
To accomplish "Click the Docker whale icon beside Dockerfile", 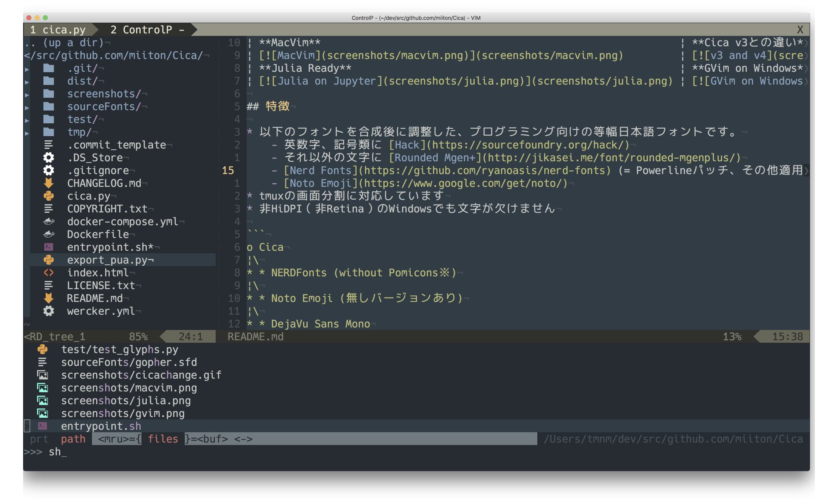I will [49, 234].
